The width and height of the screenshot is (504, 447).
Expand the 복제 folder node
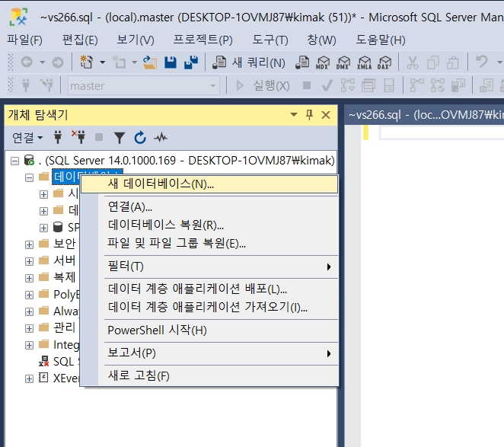(x=29, y=278)
